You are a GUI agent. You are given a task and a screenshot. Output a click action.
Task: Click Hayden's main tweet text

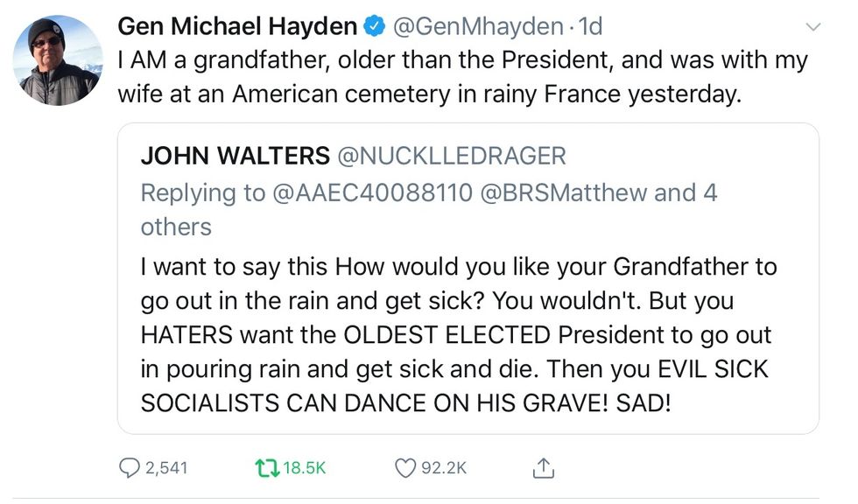pos(462,77)
